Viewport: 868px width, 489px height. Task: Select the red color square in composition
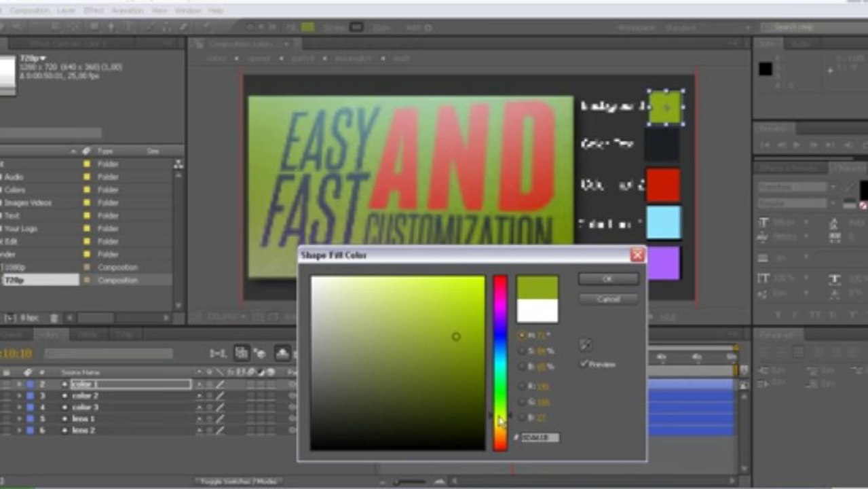click(663, 185)
